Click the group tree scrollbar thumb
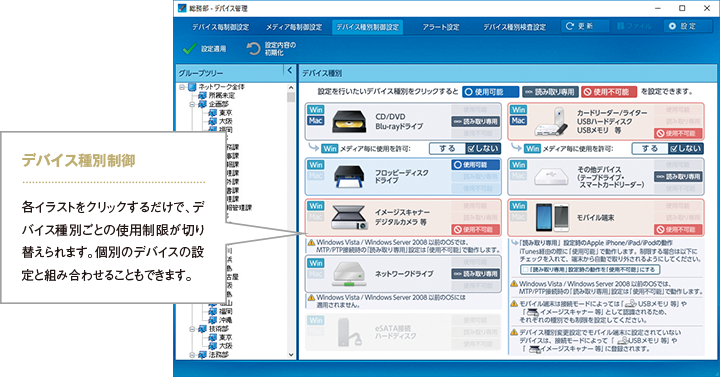 coord(291,97)
